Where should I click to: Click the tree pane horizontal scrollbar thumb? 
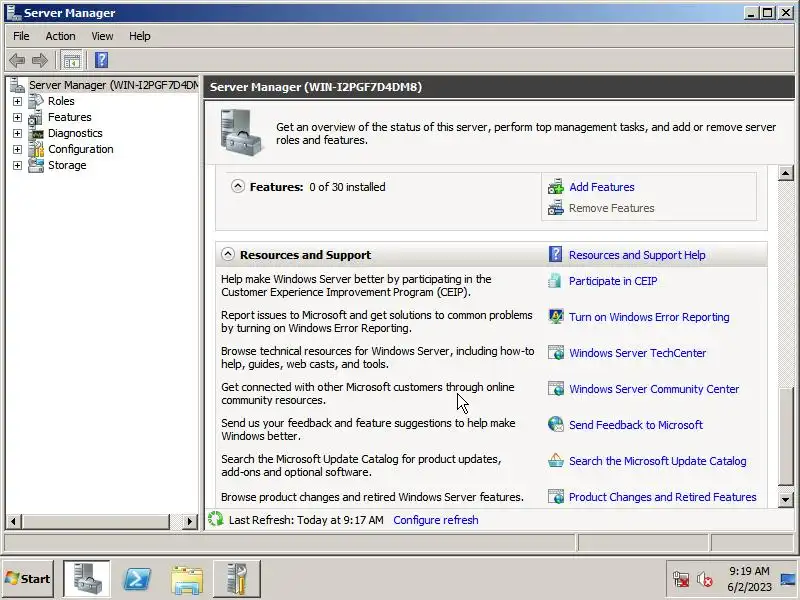pyautogui.click(x=95, y=521)
